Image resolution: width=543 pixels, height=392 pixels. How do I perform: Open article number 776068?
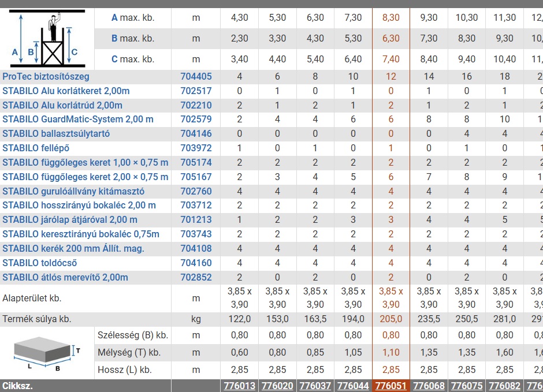pyautogui.click(x=429, y=386)
